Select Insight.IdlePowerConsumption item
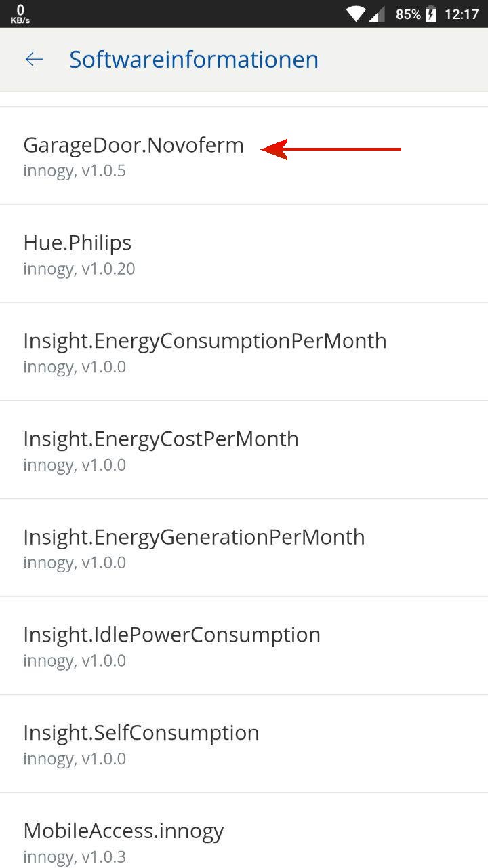Viewport: 488px width, 868px height. click(x=171, y=635)
